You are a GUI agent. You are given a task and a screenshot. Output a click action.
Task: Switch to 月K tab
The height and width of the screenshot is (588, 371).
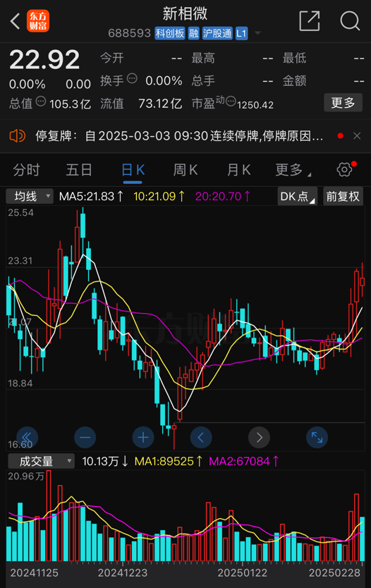[x=238, y=170]
